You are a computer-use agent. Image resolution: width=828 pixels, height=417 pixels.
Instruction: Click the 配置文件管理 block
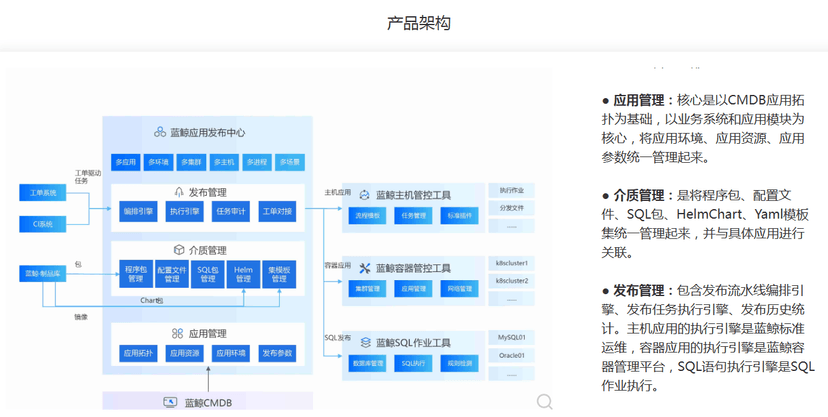(x=172, y=274)
